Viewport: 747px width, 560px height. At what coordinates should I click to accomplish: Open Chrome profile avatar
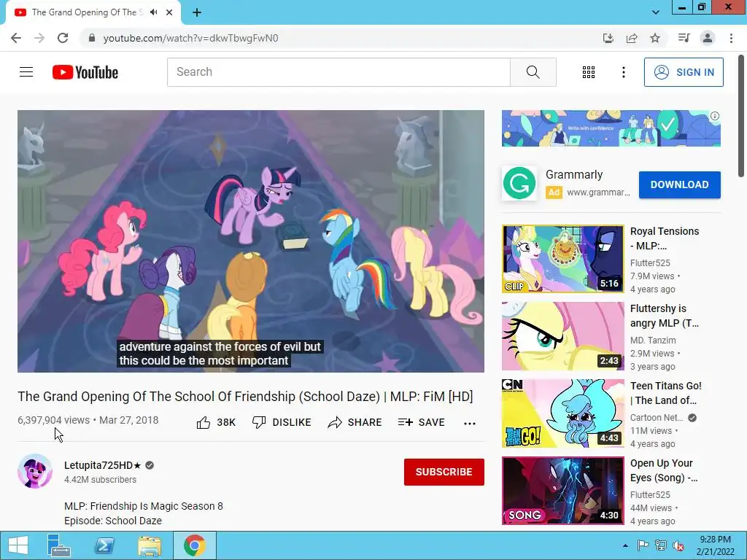coord(708,38)
